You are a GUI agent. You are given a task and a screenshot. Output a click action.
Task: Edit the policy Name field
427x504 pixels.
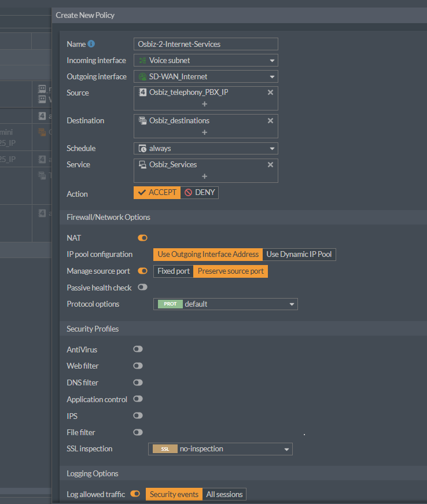point(205,44)
